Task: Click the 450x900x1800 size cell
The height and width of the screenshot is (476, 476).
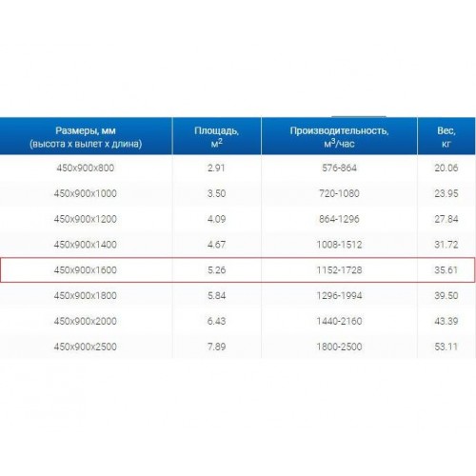Action: click(86, 295)
